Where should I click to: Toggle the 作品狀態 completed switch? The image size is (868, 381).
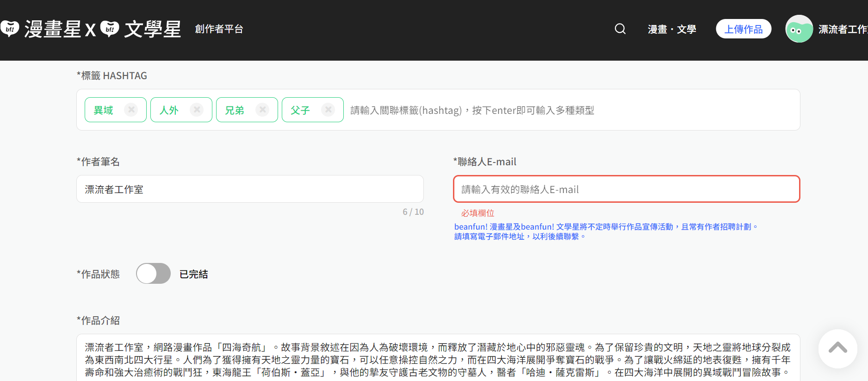153,274
